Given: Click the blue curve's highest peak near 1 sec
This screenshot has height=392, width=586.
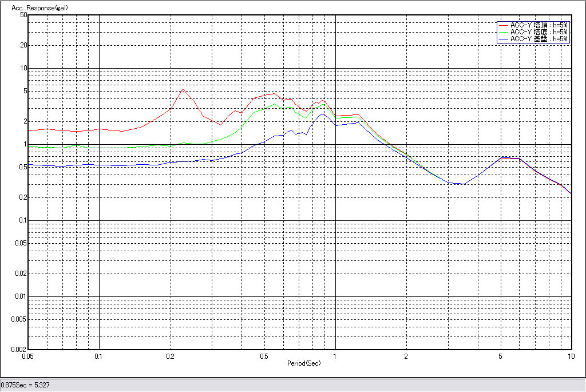Looking at the screenshot, I should 323,114.
